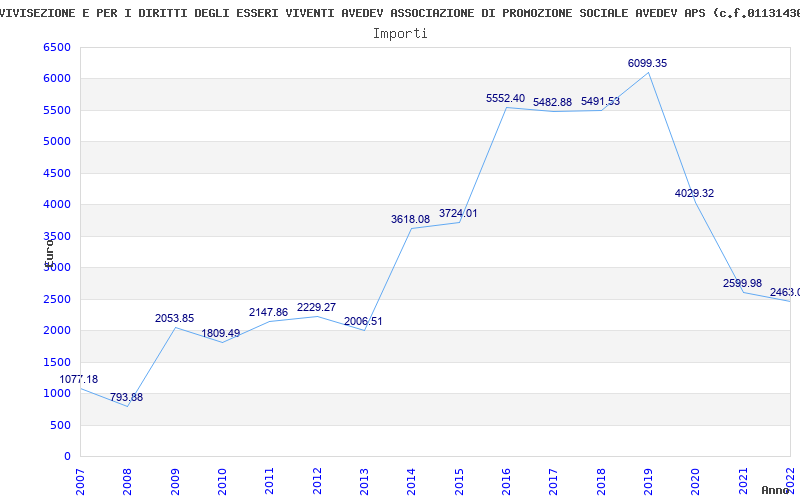Click the 'Anno' x-axis title
The height and width of the screenshot is (500, 800).
(x=775, y=490)
